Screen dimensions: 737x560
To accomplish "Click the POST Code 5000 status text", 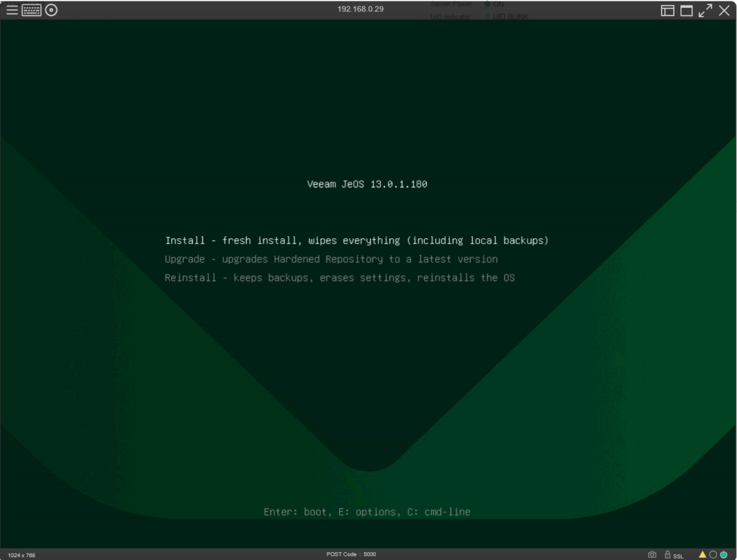I will click(x=351, y=554).
